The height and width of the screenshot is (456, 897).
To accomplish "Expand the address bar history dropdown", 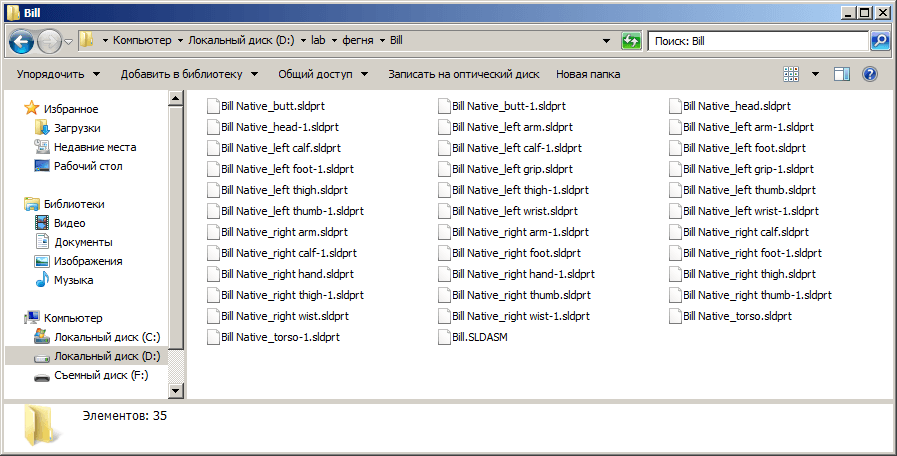I will click(x=607, y=41).
